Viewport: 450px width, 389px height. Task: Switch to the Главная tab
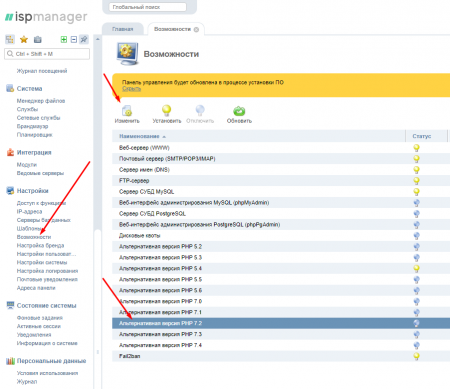click(123, 29)
